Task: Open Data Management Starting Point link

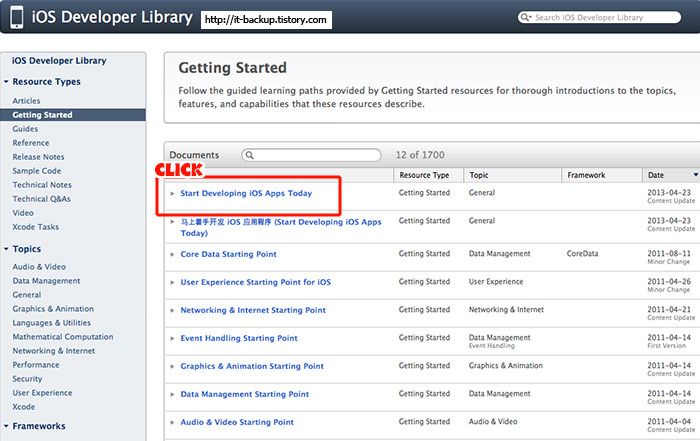Action: point(245,394)
